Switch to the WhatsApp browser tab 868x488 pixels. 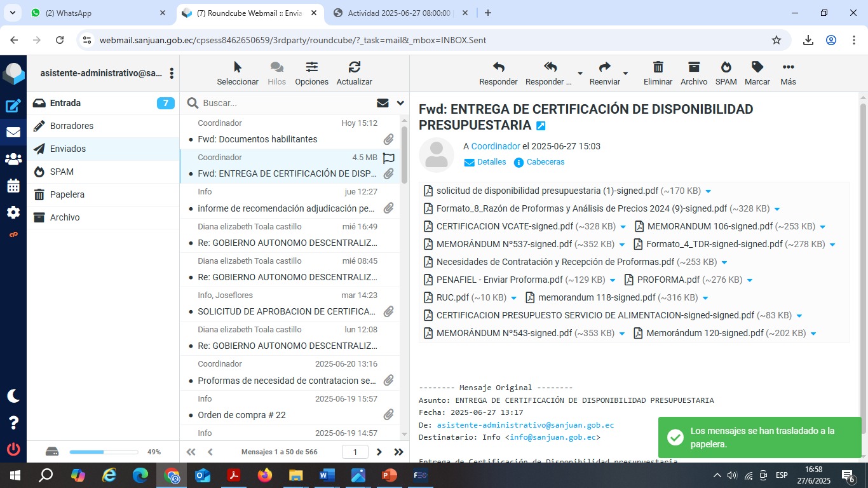(x=95, y=13)
